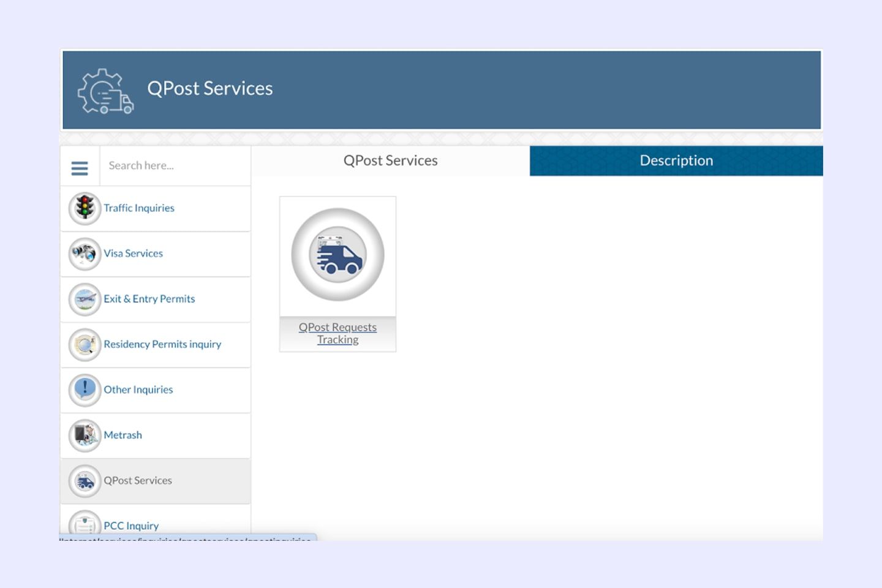
Task: Click the QPost Services van sidebar icon
Action: click(85, 481)
